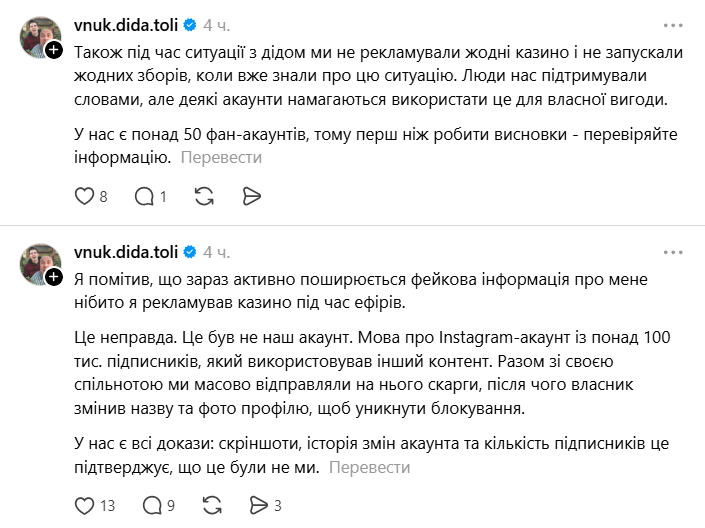Share the second post with 3 shares
The image size is (705, 528).
point(258,505)
